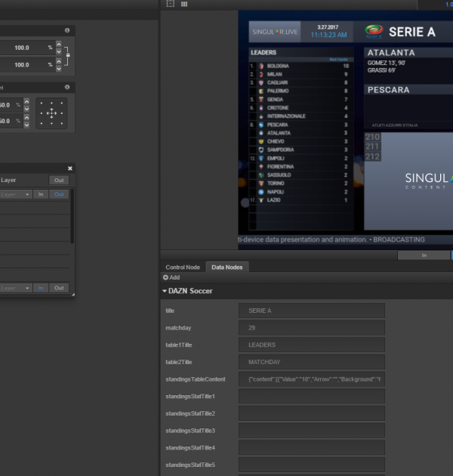Click the blue Out button in the top Layer row
Screen dimensions: 453x476
59,194
